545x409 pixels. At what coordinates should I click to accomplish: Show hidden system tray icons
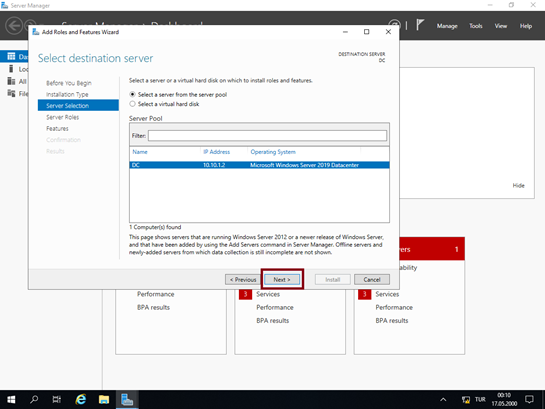tap(443, 400)
